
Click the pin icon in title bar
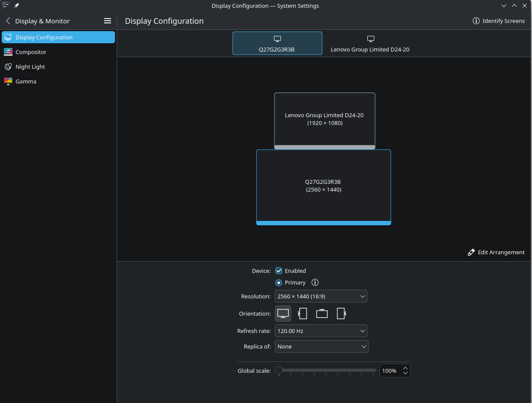[x=17, y=6]
